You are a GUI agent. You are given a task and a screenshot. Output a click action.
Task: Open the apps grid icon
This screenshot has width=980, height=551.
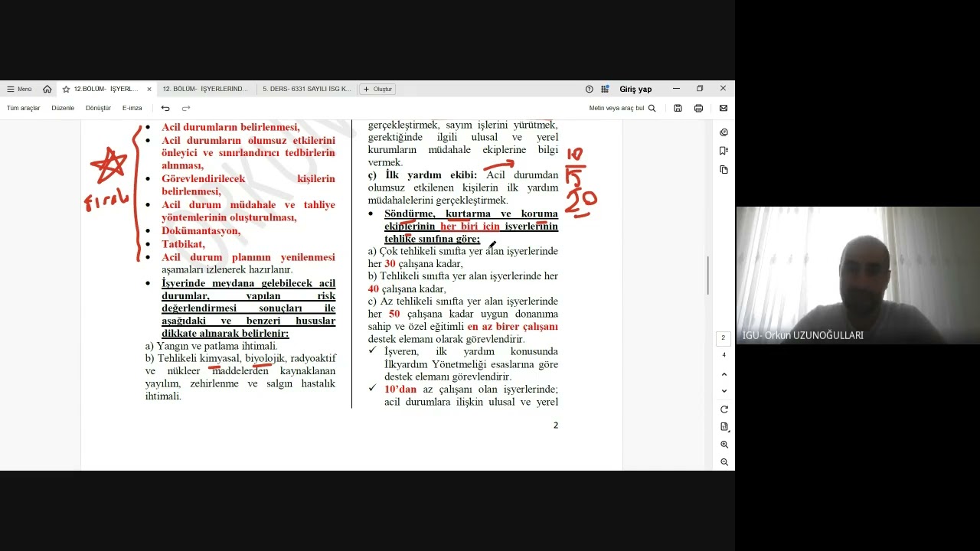[x=605, y=89]
